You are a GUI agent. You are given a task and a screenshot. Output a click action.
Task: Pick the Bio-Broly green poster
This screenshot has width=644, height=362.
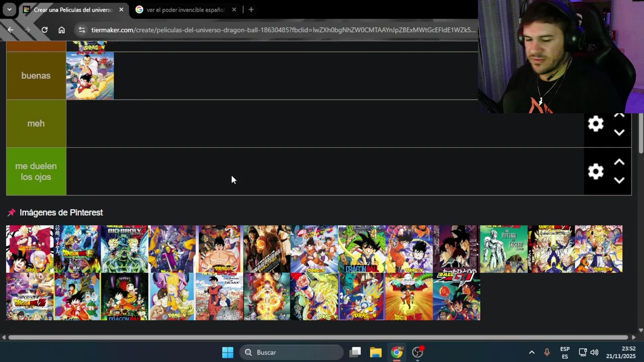[124, 249]
